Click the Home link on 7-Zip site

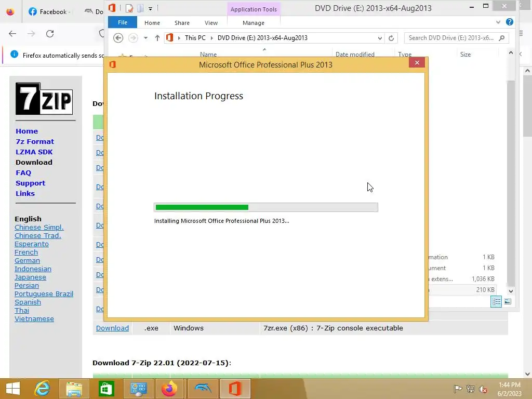point(27,131)
